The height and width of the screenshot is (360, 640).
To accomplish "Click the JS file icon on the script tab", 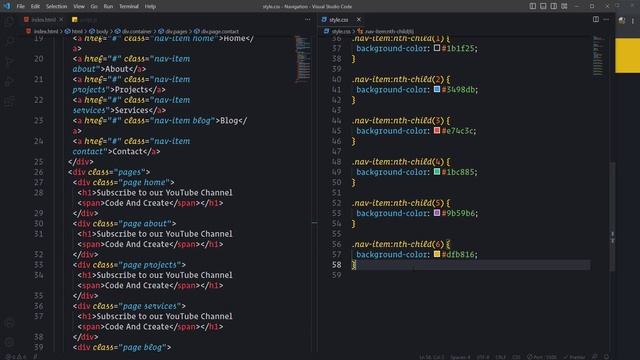I will click(x=74, y=19).
